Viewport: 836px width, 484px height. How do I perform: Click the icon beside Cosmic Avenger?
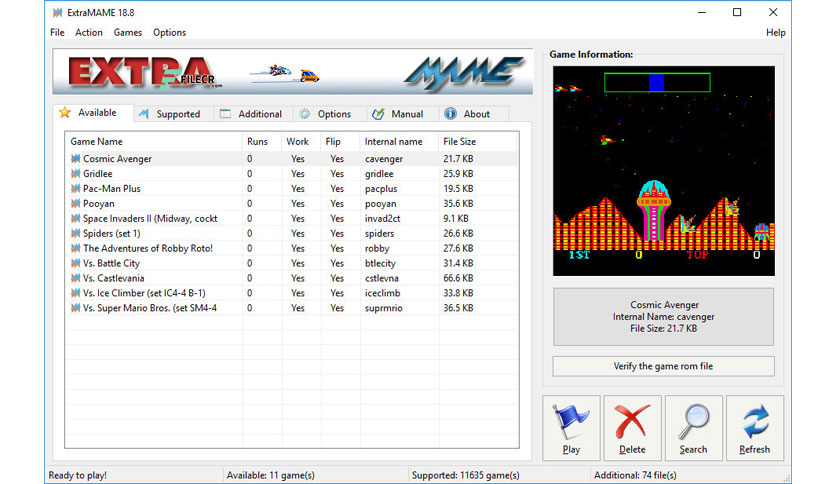point(76,159)
